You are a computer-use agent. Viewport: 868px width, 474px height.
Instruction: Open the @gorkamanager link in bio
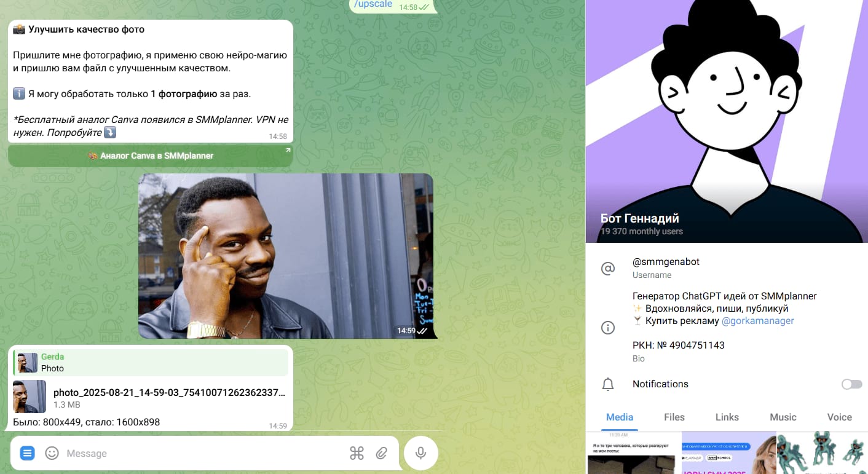tap(757, 321)
